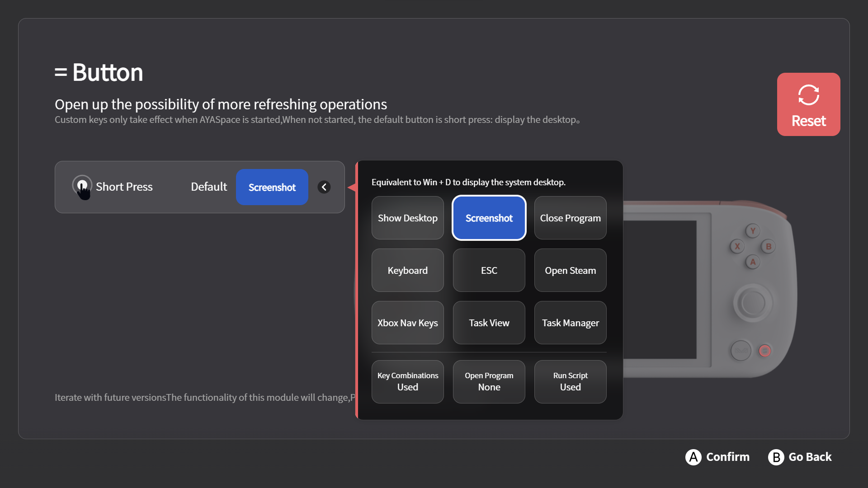
Task: Open Key Combinations setting
Action: (407, 381)
